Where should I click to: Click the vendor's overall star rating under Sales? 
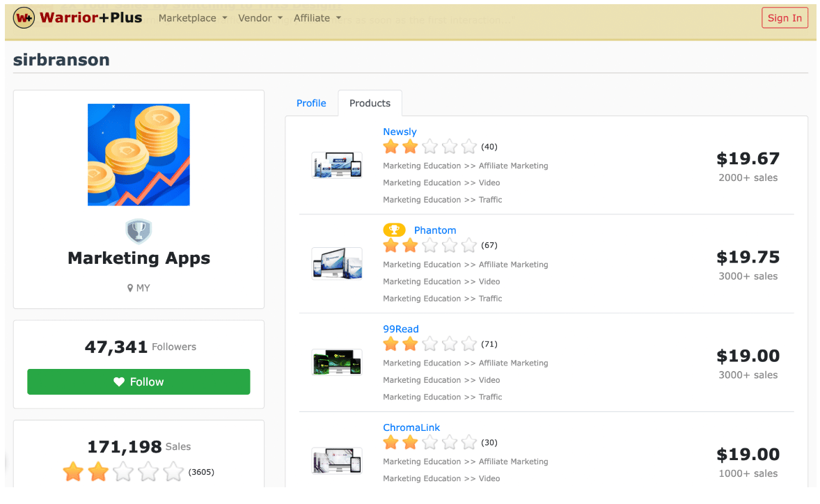(123, 472)
